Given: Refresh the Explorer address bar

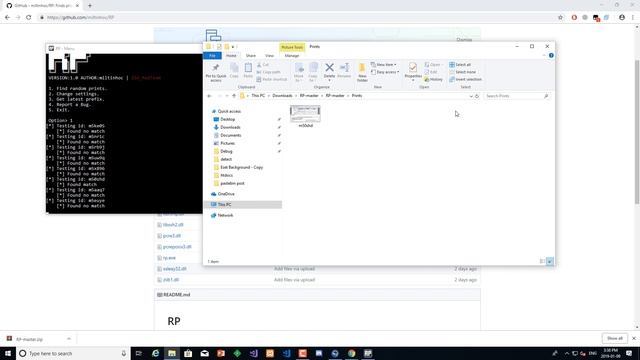Looking at the screenshot, I should pos(477,96).
